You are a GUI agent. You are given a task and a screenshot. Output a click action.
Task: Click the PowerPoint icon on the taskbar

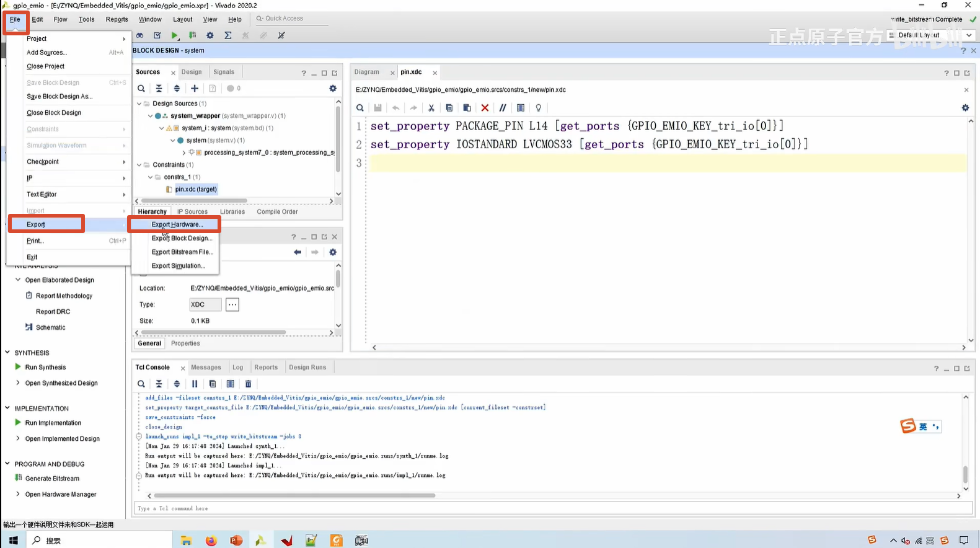tap(236, 541)
